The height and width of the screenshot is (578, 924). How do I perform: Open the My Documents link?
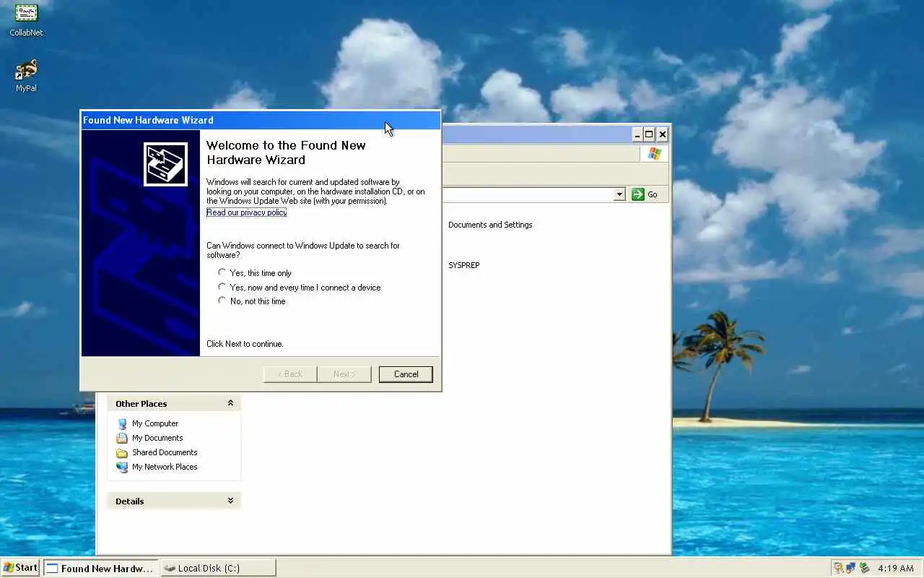click(157, 439)
